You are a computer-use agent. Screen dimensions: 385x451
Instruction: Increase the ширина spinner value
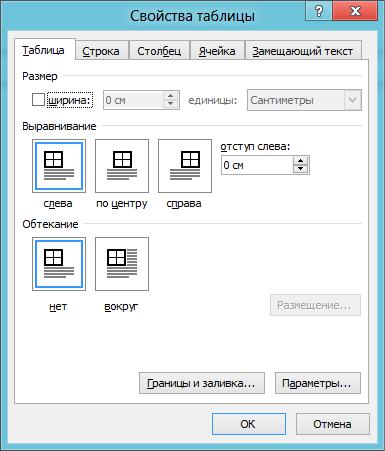(x=170, y=96)
